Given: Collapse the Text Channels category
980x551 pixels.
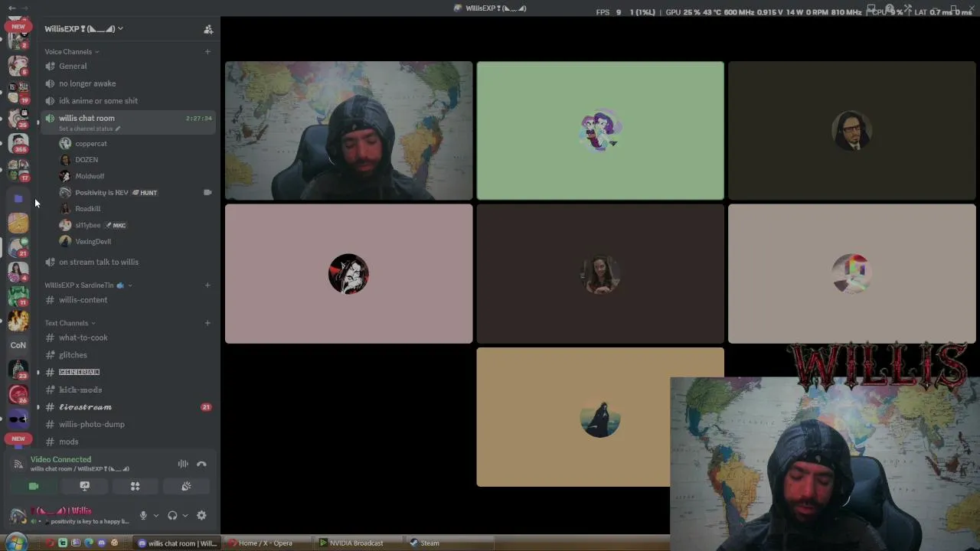Looking at the screenshot, I should pos(70,323).
